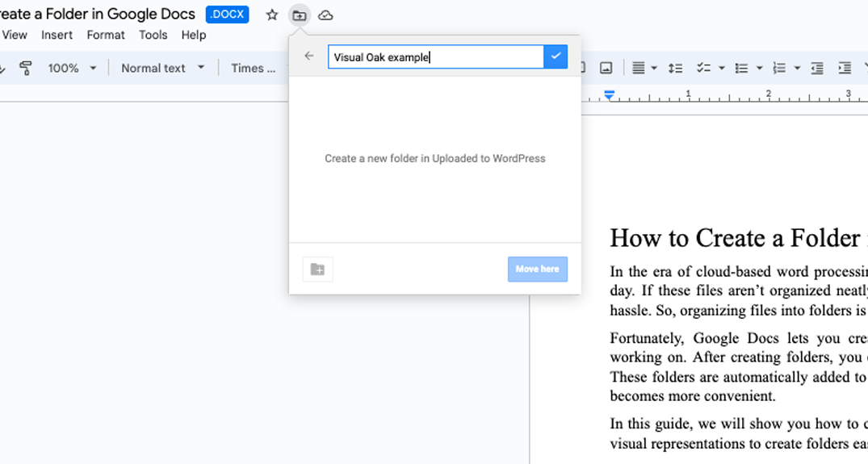Insert a bulleted list
The height and width of the screenshot is (464, 868).
pyautogui.click(x=741, y=68)
